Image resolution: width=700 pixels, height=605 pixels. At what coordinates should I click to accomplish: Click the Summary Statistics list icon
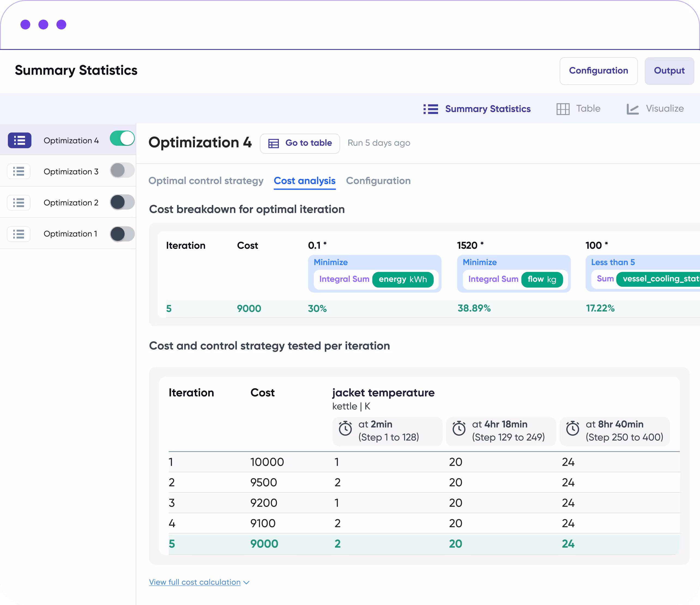point(431,109)
